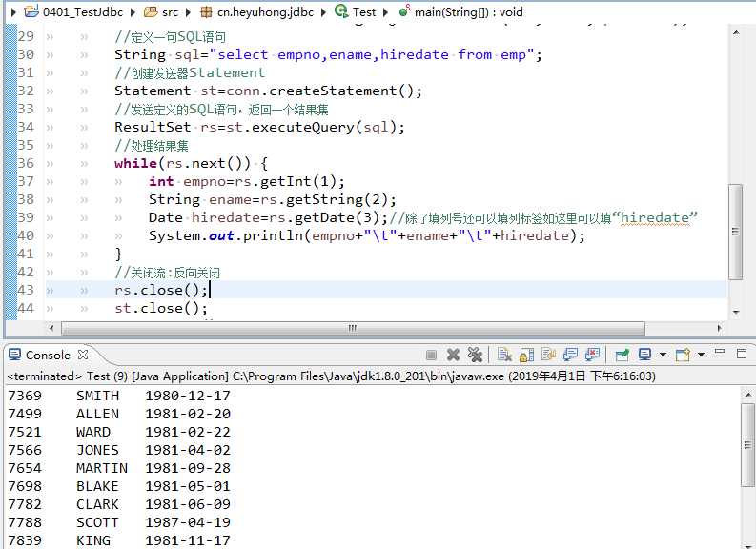Image resolution: width=756 pixels, height=549 pixels.
Task: Click console row 7566 JONES
Action: click(119, 450)
